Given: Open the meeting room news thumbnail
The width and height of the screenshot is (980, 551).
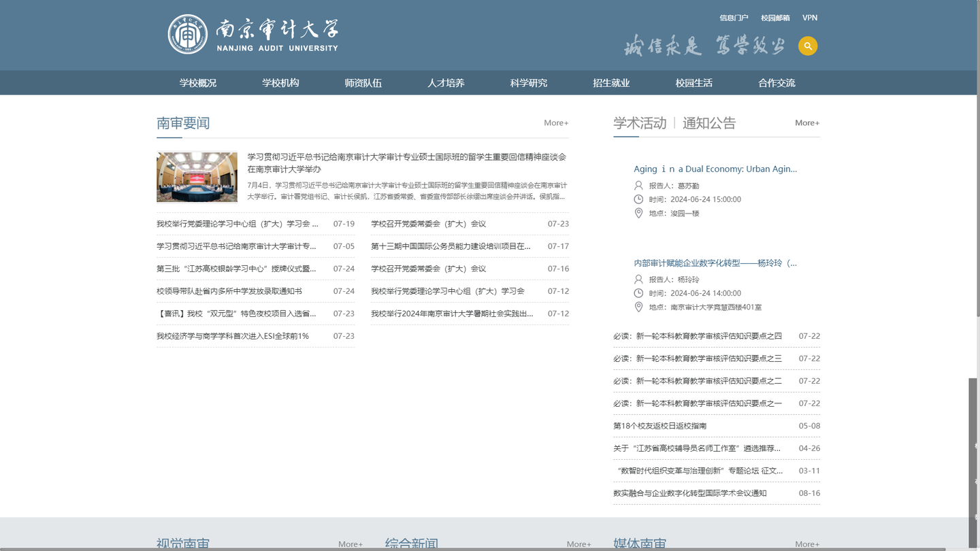Looking at the screenshot, I should (x=197, y=177).
